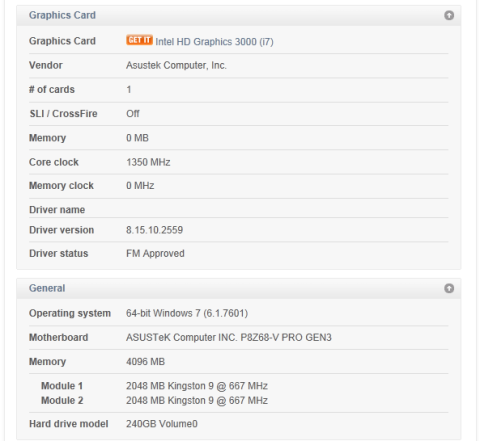Select Module 2 Kingston memory details
This screenshot has height=441, width=480.
197,400
